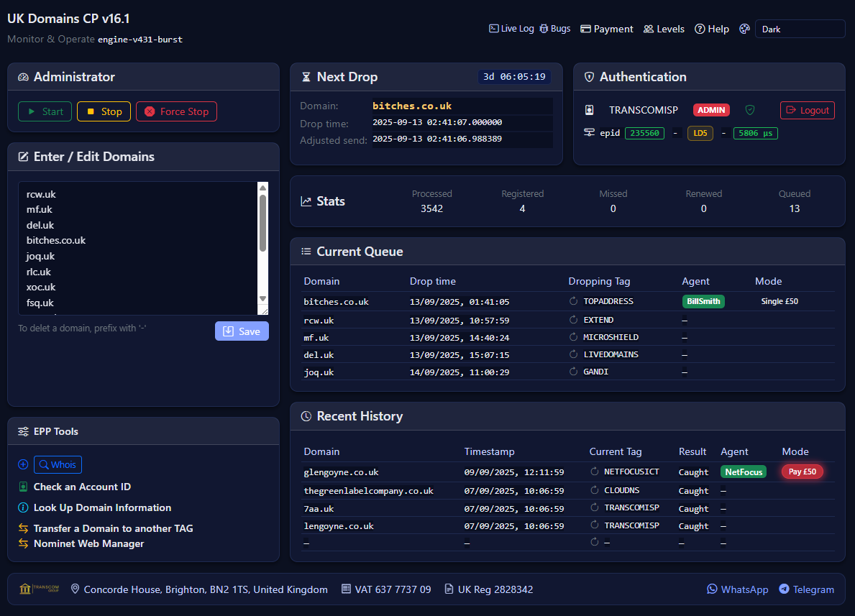Open the Live Log page
Image resolution: width=855 pixels, height=616 pixels.
(x=511, y=29)
